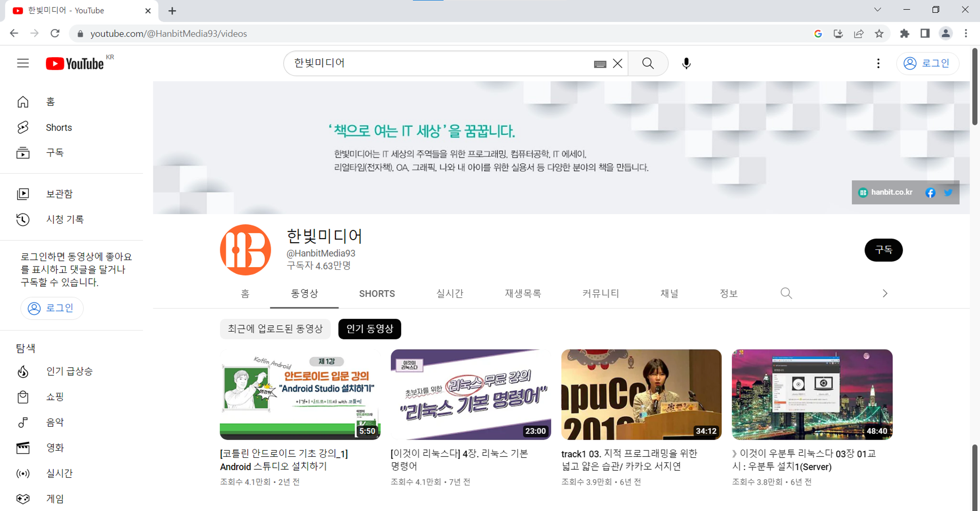Image resolution: width=980 pixels, height=511 pixels.
Task: Switch to the Videos (동영상) tab
Action: pyautogui.click(x=304, y=294)
